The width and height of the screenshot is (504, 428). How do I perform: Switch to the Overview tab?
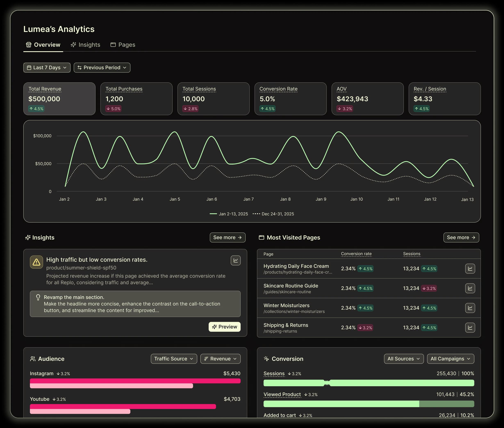(43, 45)
